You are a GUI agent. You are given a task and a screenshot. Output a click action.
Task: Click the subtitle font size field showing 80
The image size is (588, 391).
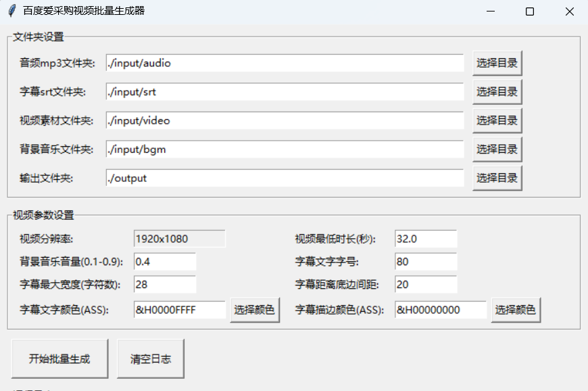click(x=425, y=261)
